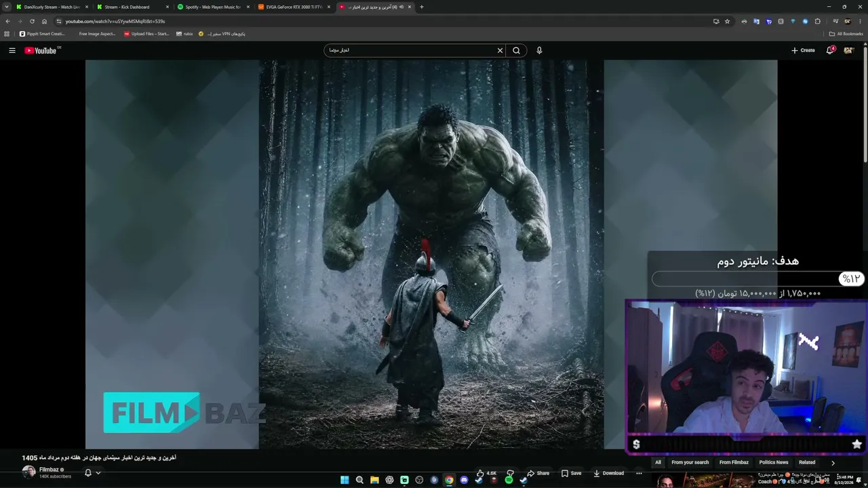868x488 pixels.
Task: Open the browser home page
Action: tap(44, 21)
